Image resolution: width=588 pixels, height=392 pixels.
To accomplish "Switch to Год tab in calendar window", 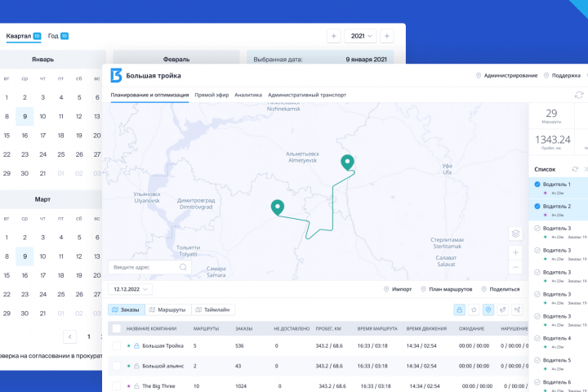I will pos(58,36).
